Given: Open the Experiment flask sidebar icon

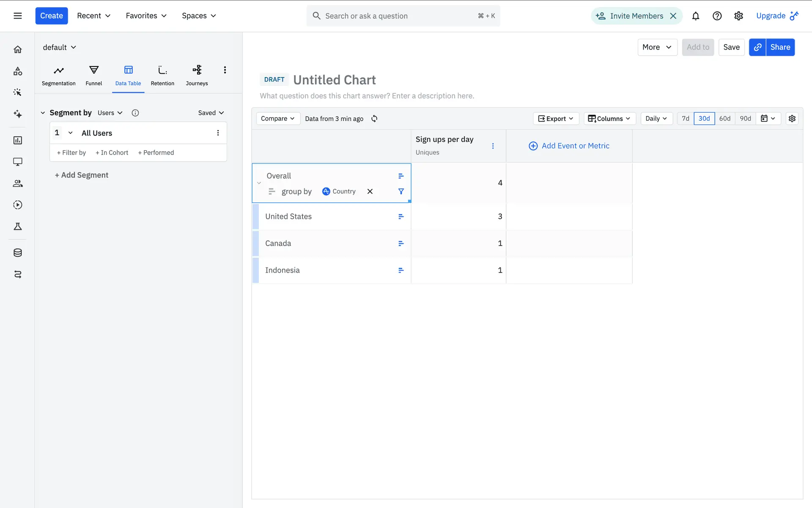Looking at the screenshot, I should pos(17,226).
